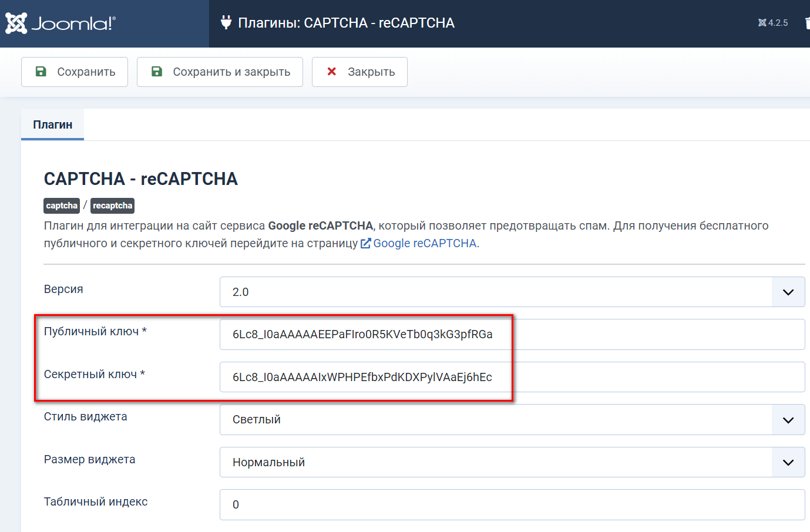Open the Google reCAPTCHA link

pyautogui.click(x=425, y=243)
